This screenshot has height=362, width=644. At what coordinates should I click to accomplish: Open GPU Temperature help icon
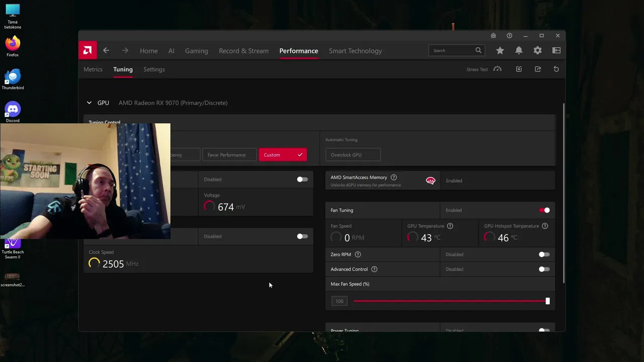point(450,226)
